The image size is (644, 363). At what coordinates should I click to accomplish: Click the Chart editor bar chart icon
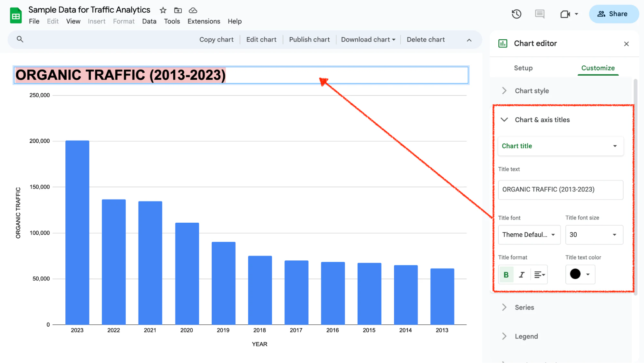[503, 43]
